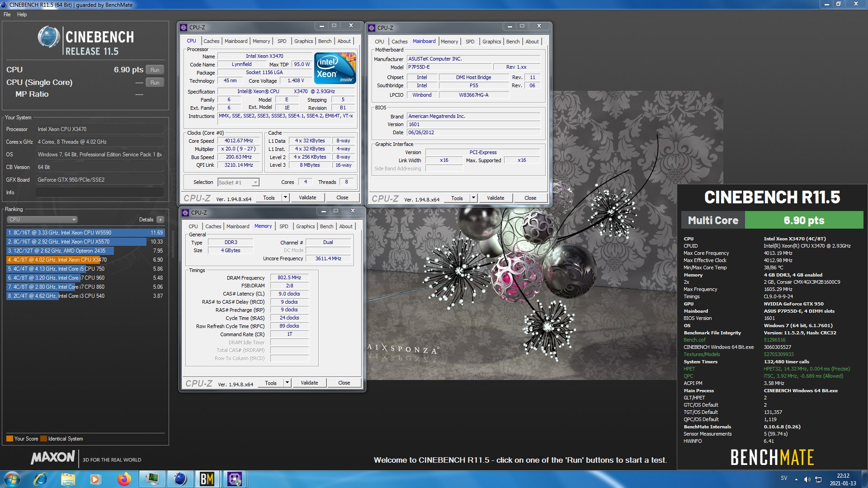
Task: Click the Identical System legend swatch
Action: tap(43, 439)
